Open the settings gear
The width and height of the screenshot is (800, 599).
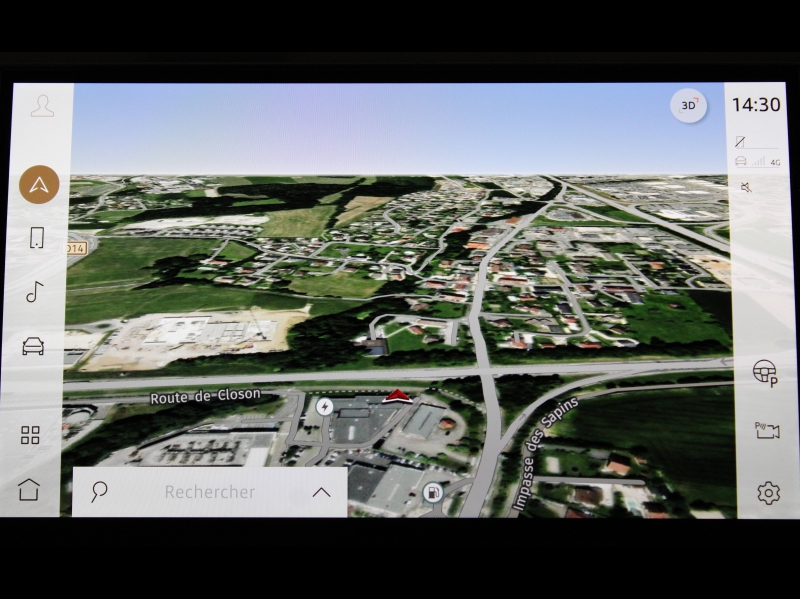[768, 492]
